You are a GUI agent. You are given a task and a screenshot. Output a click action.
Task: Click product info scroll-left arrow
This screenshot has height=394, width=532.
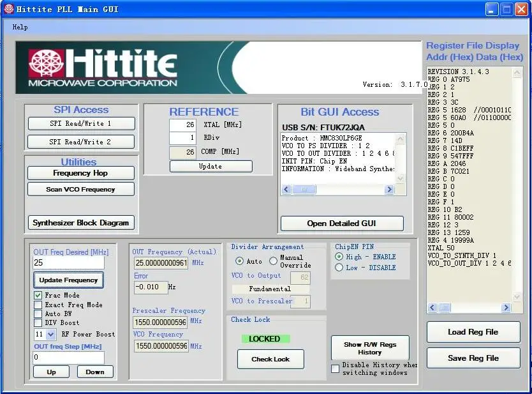coord(286,189)
